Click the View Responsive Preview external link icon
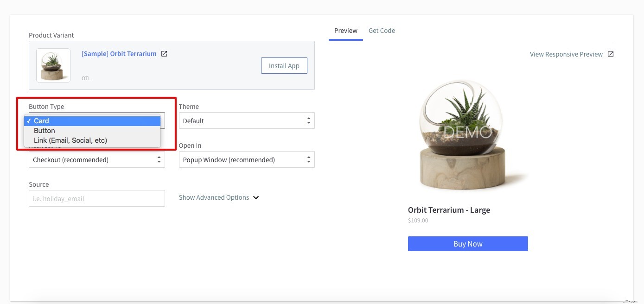 pos(611,54)
